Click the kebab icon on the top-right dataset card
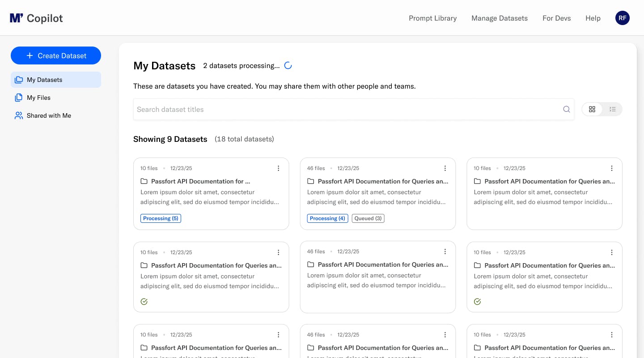Image resolution: width=644 pixels, height=358 pixels. click(612, 168)
